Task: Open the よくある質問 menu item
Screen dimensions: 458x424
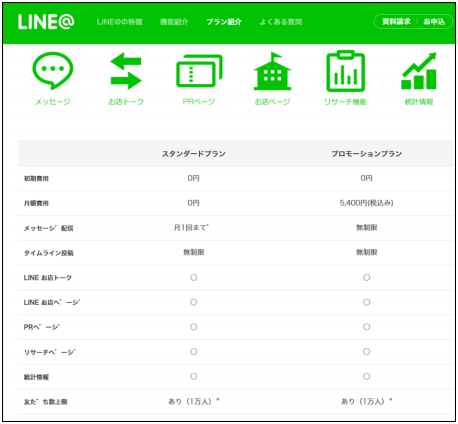Action: click(x=281, y=22)
